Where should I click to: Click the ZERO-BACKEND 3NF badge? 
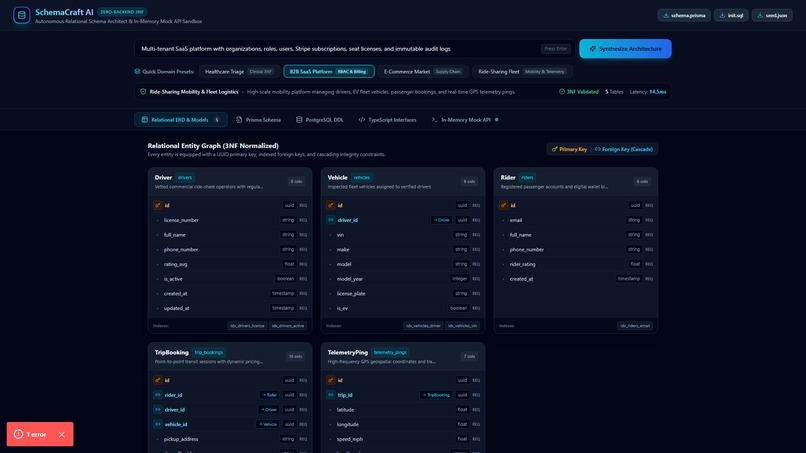point(122,12)
